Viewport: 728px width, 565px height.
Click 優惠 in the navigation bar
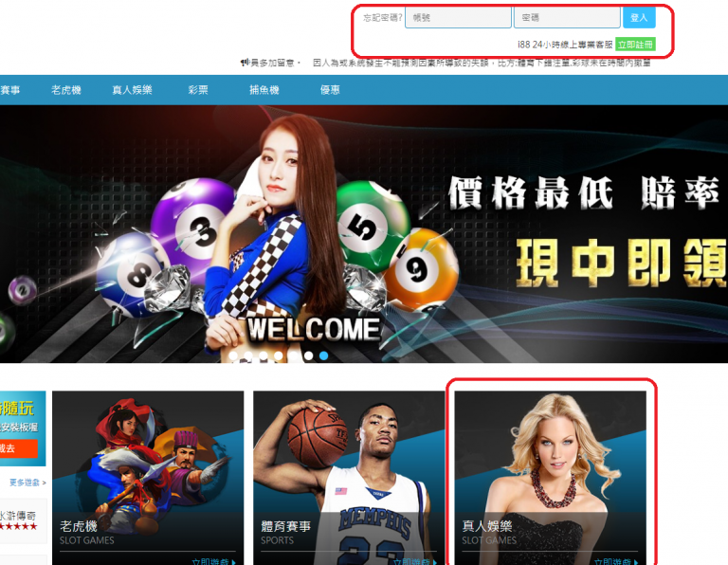(x=330, y=90)
